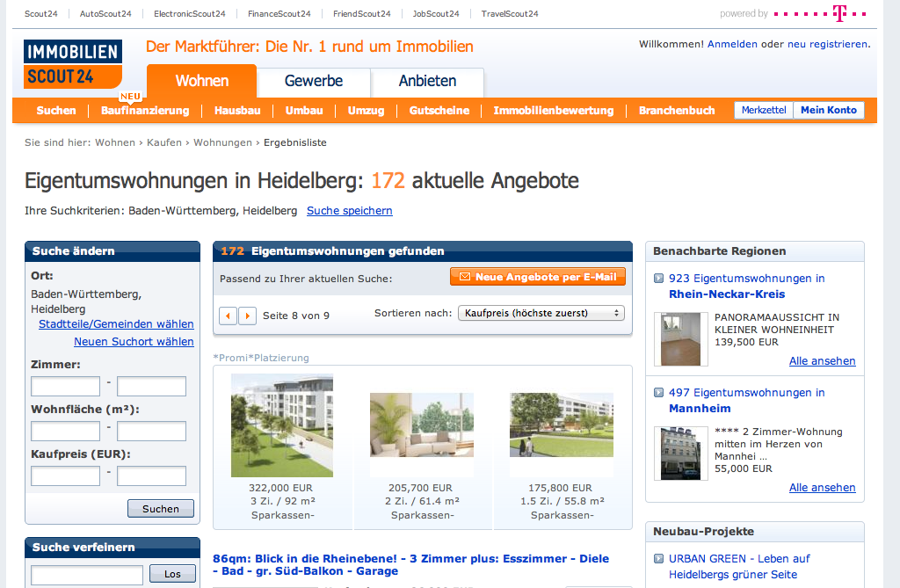Go to next results page arrow
The width and height of the screenshot is (900, 588).
coord(247,316)
